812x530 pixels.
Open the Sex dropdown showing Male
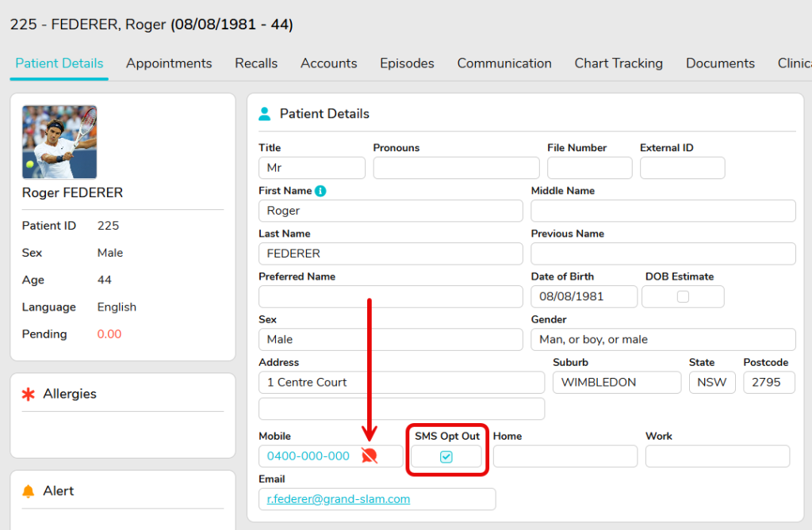click(x=390, y=339)
